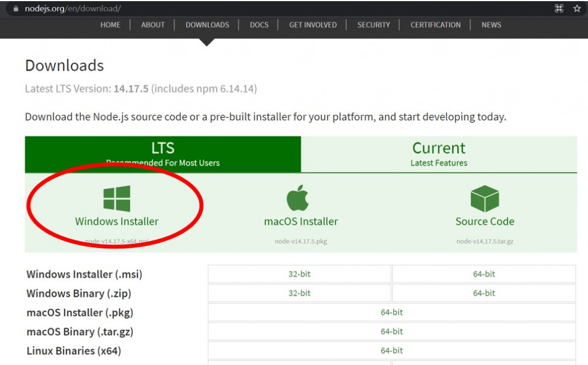Click the bookmark star icon

pyautogui.click(x=577, y=8)
